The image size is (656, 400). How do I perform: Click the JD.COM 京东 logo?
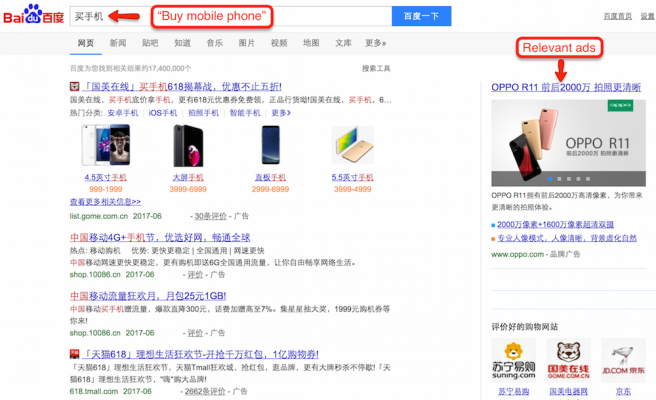click(623, 360)
